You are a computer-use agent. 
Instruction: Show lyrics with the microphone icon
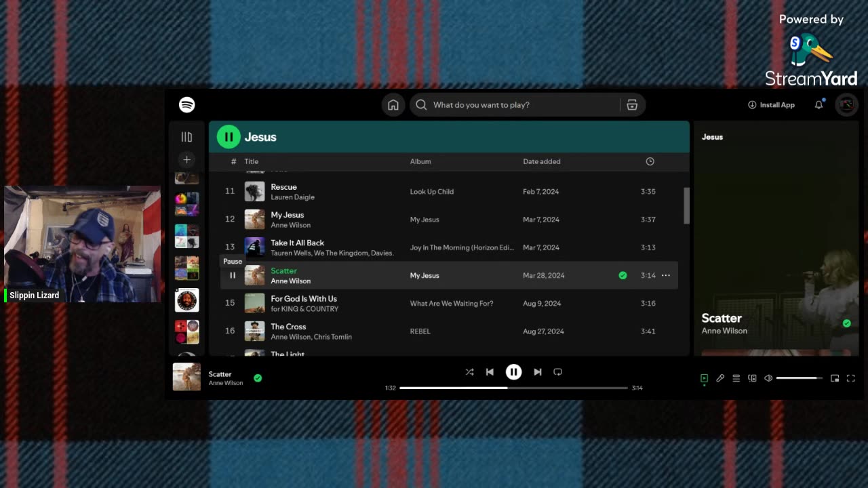pos(720,378)
